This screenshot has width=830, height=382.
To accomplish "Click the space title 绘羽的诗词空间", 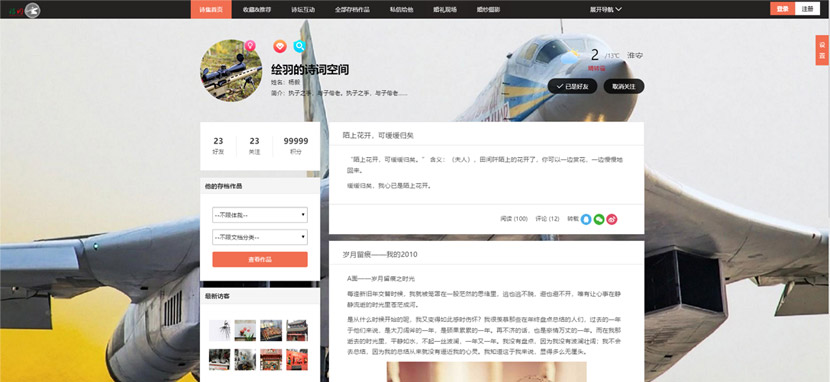I will click(x=310, y=70).
